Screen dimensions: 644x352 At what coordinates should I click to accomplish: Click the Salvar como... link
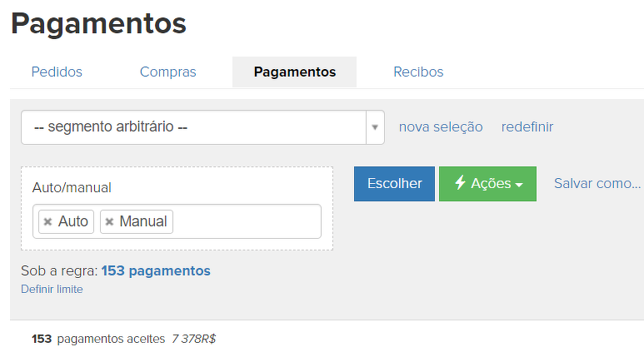pos(597,183)
